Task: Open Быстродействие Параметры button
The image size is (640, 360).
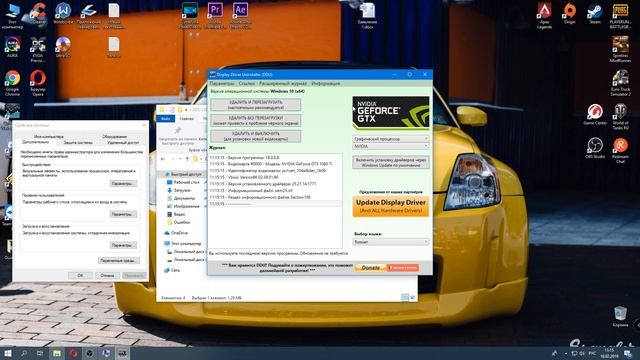Action: point(123,183)
